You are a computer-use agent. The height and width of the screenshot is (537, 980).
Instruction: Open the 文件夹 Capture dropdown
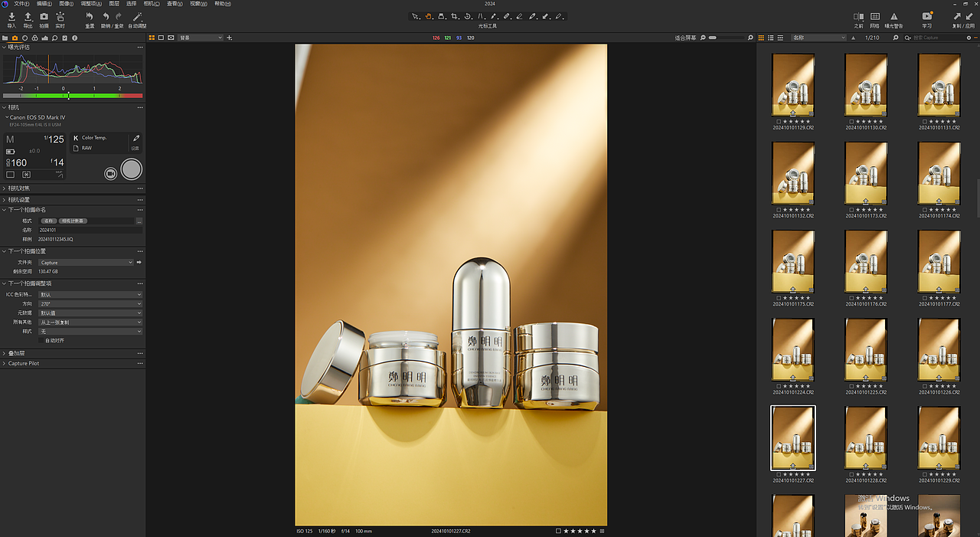click(87, 262)
